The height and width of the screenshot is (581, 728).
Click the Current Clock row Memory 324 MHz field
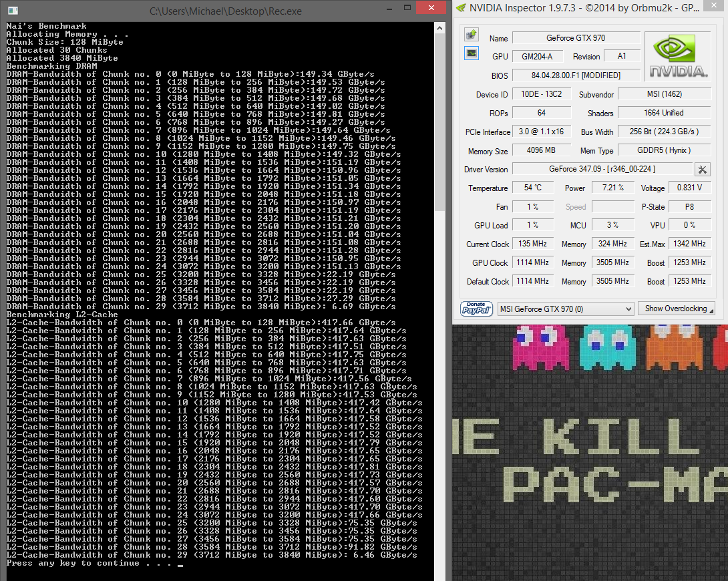click(x=613, y=244)
